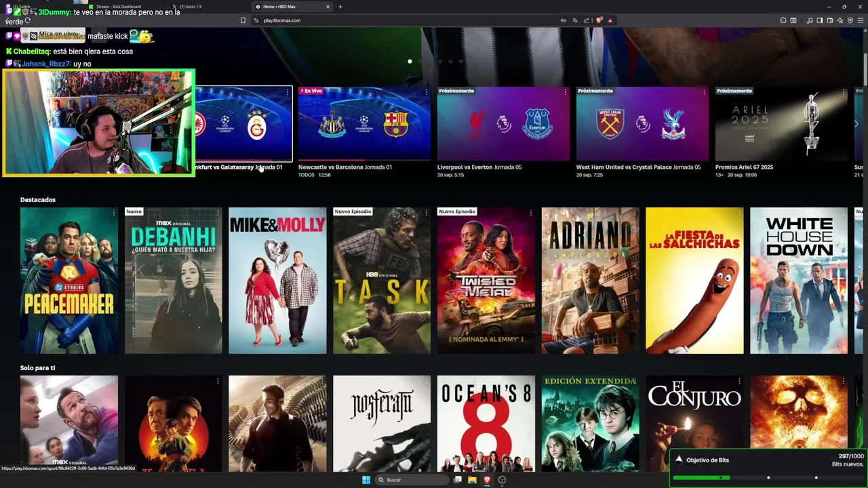
Task: Open three-dot menu on Adriano card
Action: tap(635, 213)
